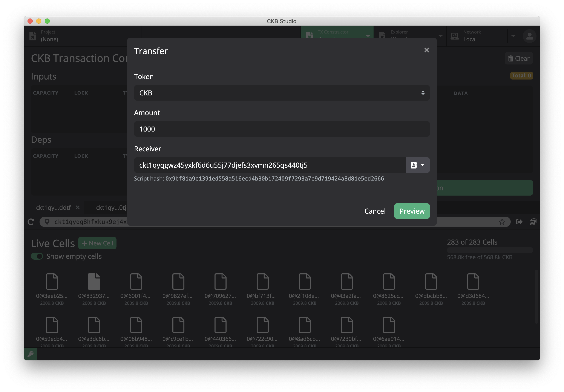The image size is (564, 392).
Task: Click the Receiver address input field
Action: click(269, 165)
